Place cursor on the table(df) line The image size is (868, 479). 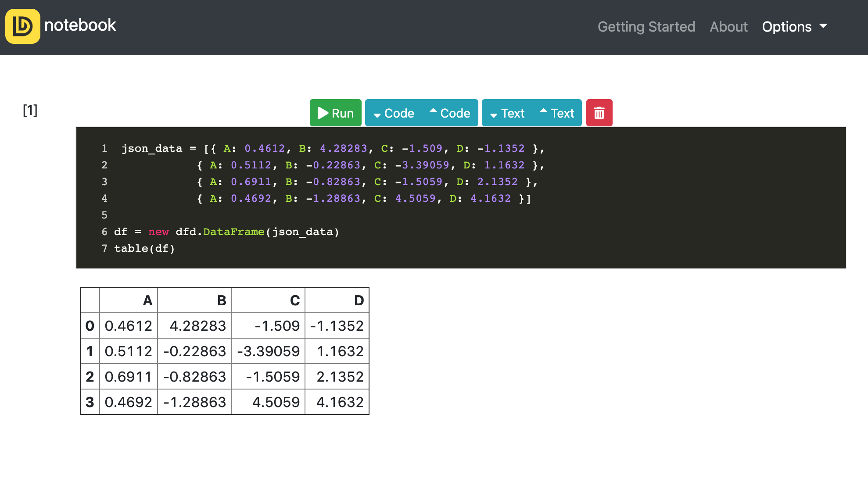144,249
